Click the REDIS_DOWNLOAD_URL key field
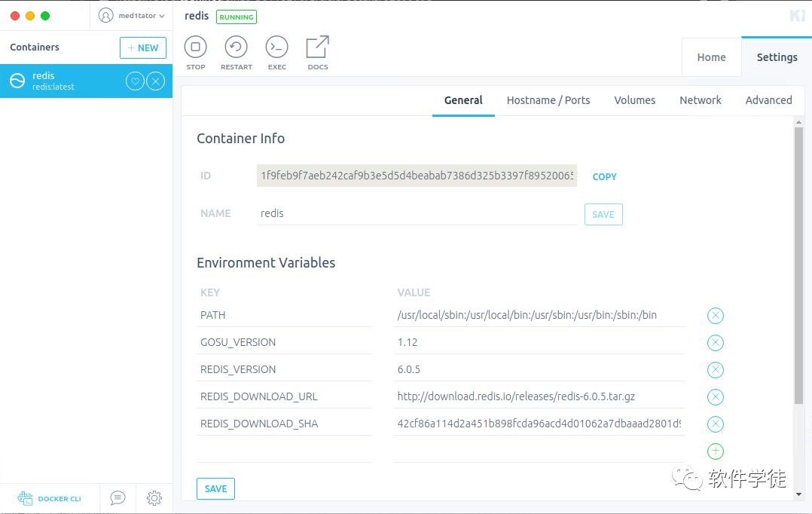This screenshot has width=812, height=514. (284, 396)
